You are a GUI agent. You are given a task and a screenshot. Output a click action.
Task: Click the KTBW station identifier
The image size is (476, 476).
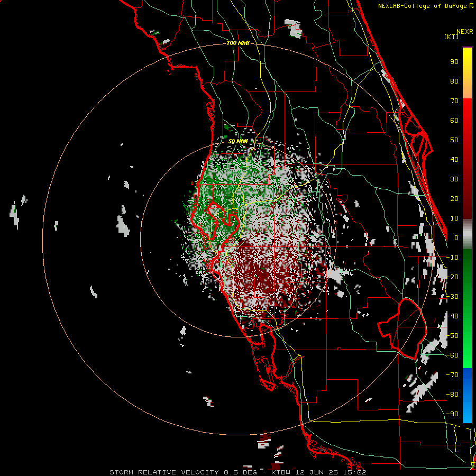[282, 472]
